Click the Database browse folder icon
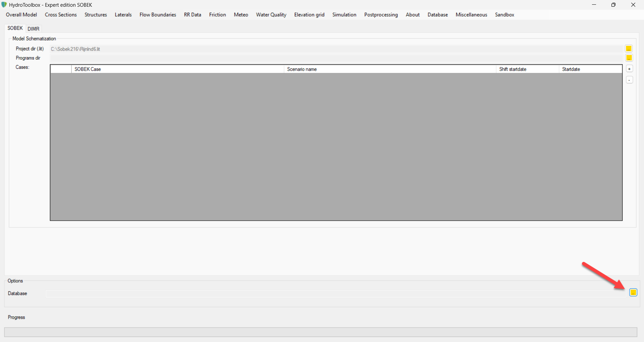The width and height of the screenshot is (644, 342). (633, 293)
